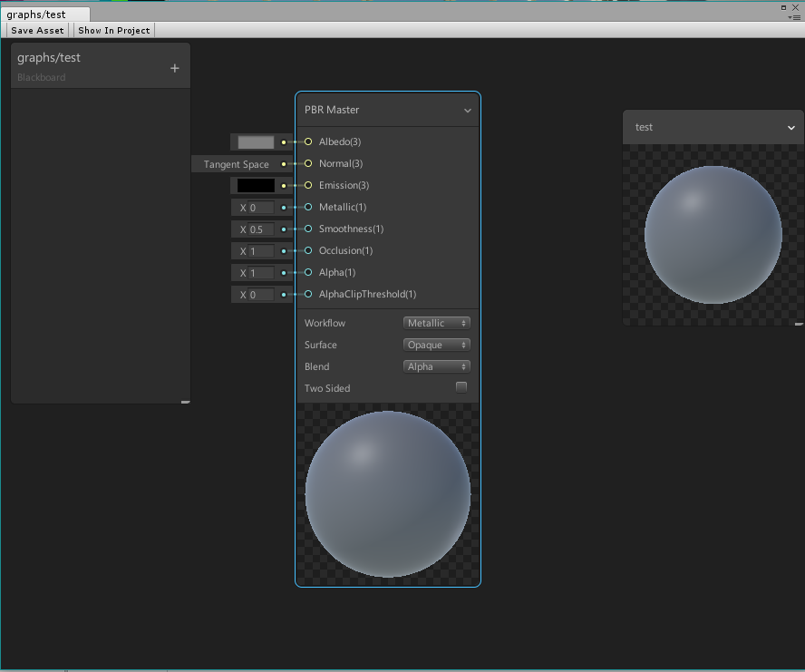Click the Normal(3) input port circle
The height and width of the screenshot is (672, 805).
point(308,163)
